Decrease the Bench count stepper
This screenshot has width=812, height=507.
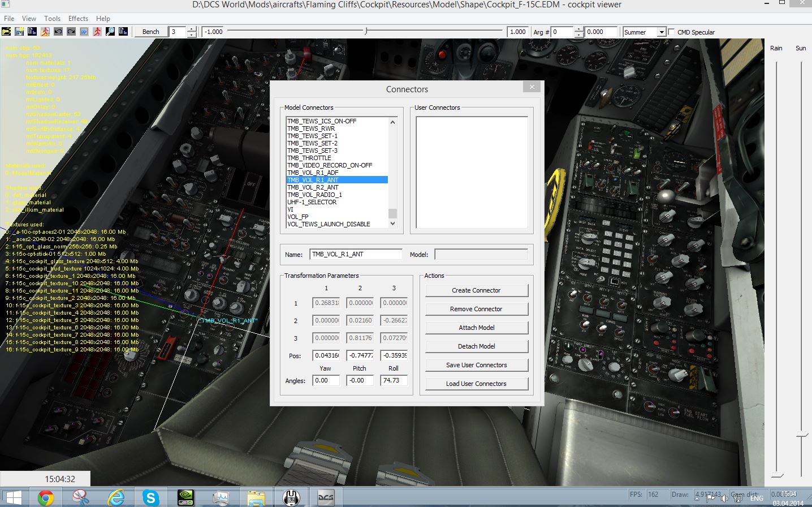[192, 35]
